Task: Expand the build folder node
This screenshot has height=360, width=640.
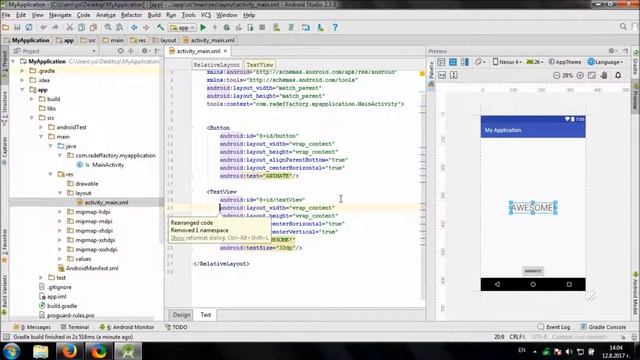Action: [32, 99]
